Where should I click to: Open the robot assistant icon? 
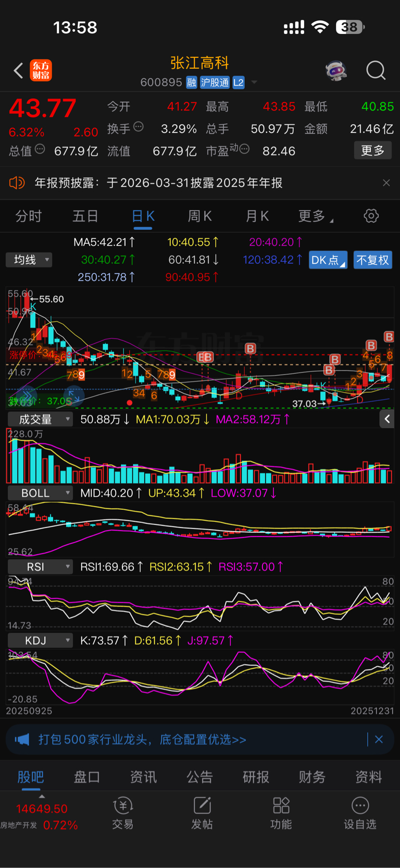coord(336,70)
